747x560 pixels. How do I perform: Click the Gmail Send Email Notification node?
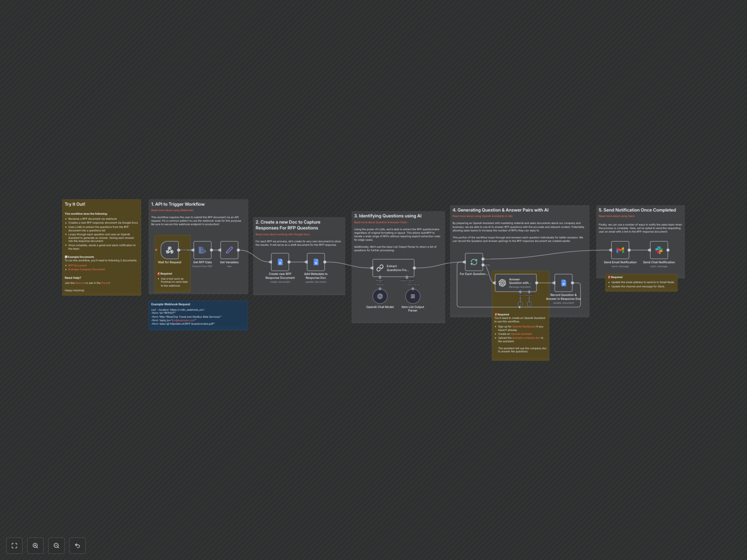(x=620, y=250)
